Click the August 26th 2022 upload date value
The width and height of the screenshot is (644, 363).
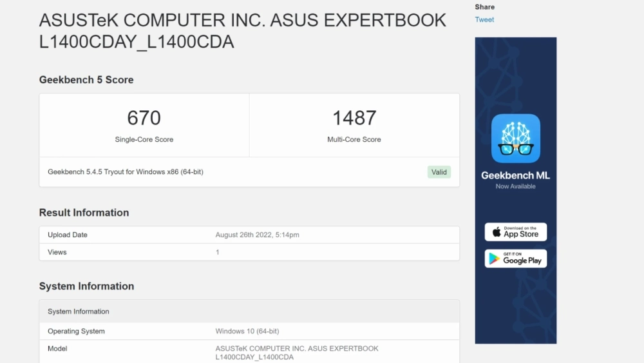[257, 235]
